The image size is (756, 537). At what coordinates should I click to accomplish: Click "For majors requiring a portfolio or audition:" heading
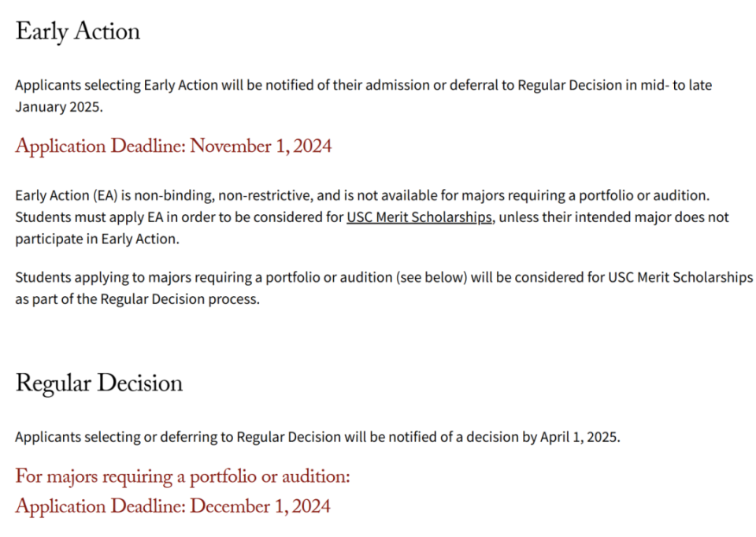pyautogui.click(x=183, y=477)
